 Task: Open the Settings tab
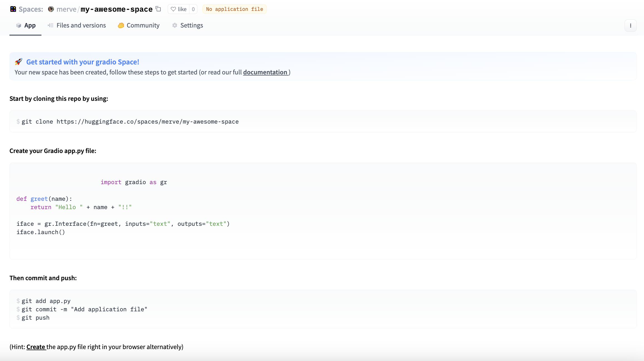pyautogui.click(x=192, y=25)
